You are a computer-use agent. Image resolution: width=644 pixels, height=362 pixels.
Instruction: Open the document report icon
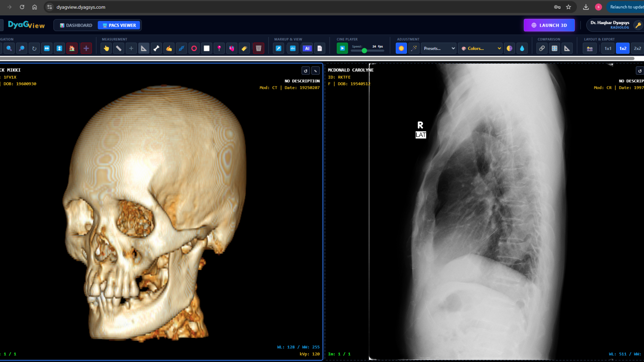point(320,48)
